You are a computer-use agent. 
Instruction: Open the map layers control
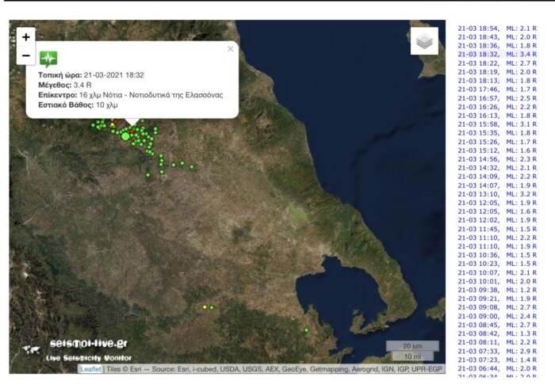point(424,41)
